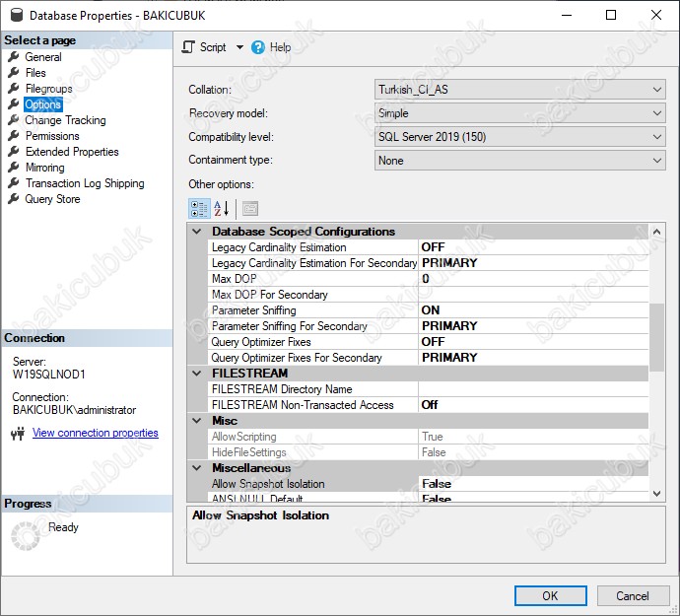Click the Extended Properties wrench icon
This screenshot has width=680, height=616.
(x=14, y=152)
